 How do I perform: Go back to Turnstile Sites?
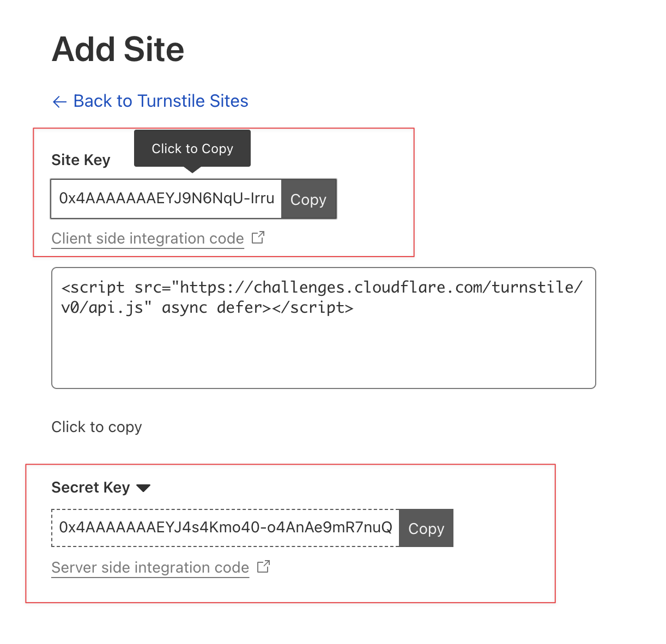click(x=161, y=101)
